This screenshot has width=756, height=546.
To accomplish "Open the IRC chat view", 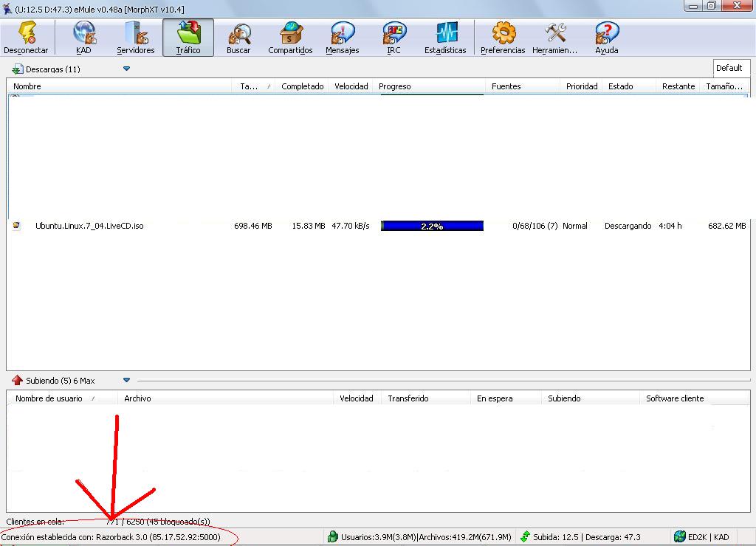I will point(394,38).
